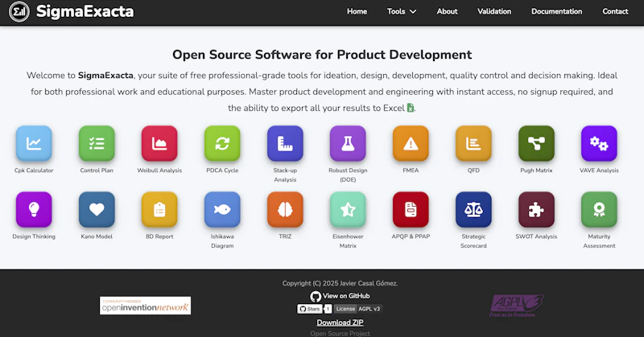The height and width of the screenshot is (337, 644).
Task: Expand the Tools dropdown menu
Action: tap(401, 11)
